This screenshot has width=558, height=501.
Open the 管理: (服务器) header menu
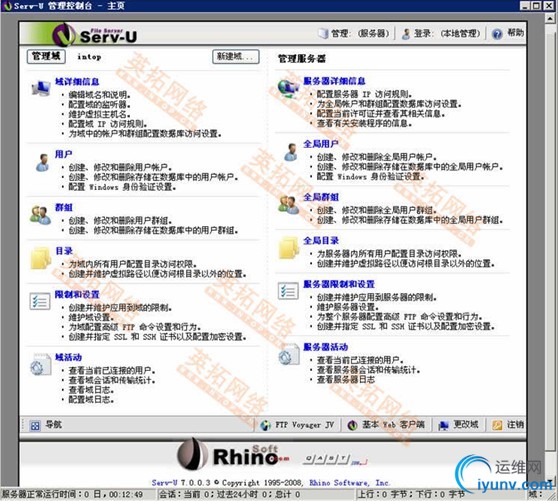click(354, 33)
